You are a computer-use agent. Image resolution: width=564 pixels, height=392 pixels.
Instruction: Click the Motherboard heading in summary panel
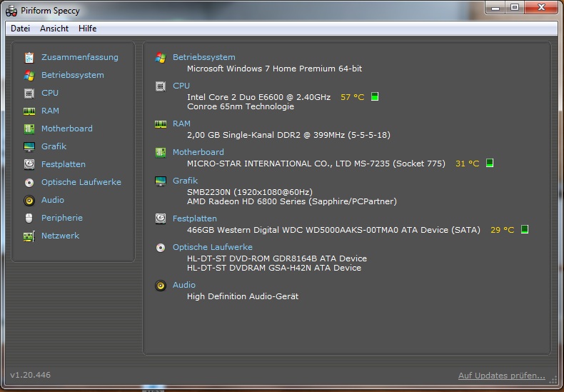(198, 152)
